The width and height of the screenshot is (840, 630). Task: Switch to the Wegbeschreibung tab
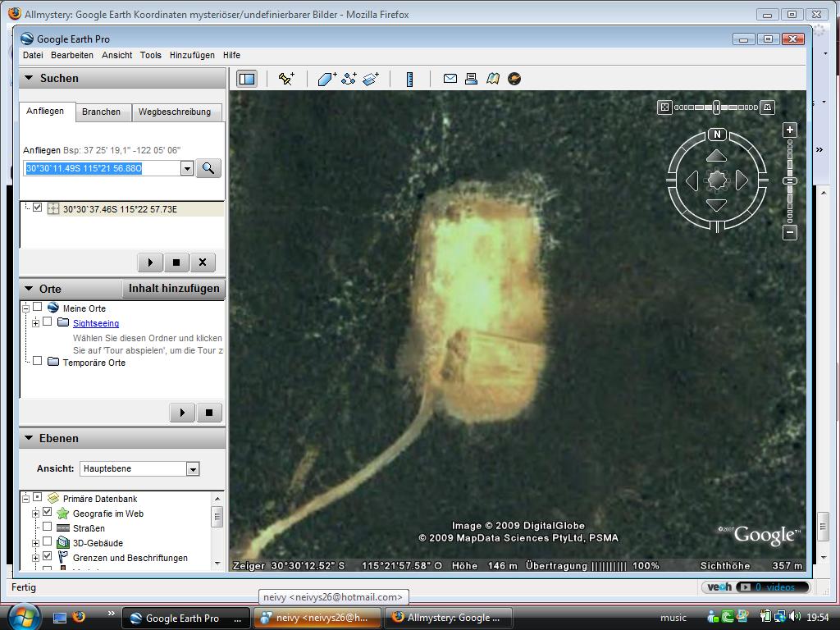[x=174, y=112]
